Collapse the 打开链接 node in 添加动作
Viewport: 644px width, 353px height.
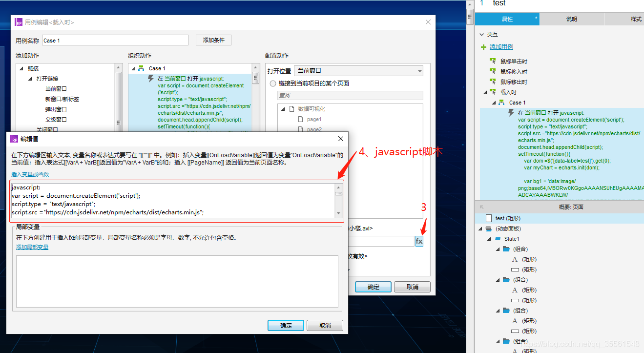[30, 79]
